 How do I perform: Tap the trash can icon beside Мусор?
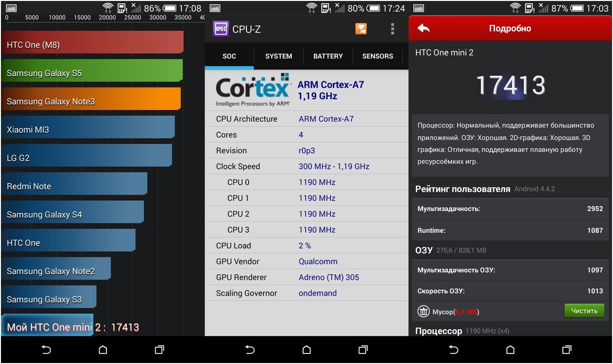click(423, 312)
